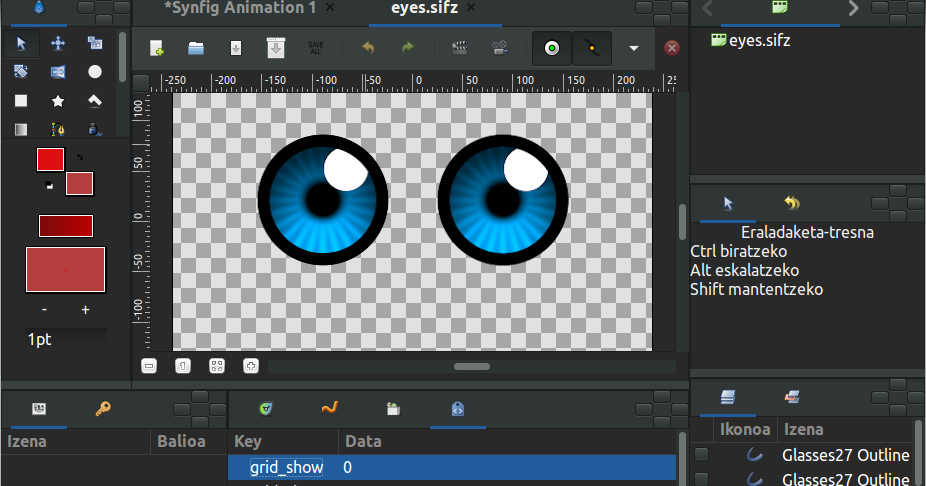Decrease brush size with minus
Image resolution: width=926 pixels, height=486 pixels.
tap(44, 310)
